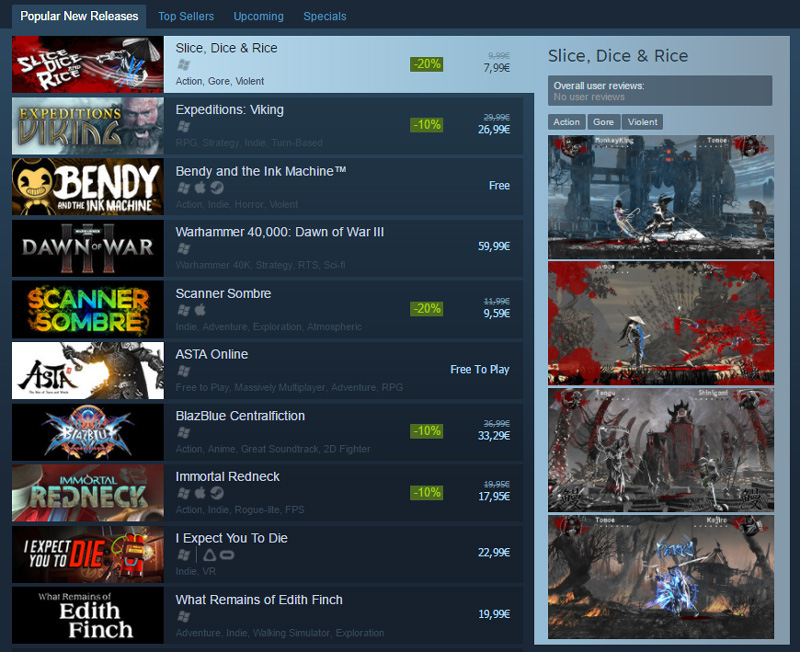Image resolution: width=800 pixels, height=652 pixels.
Task: Click the Slice, Dice & Rice preview panel heading
Action: tap(618, 56)
